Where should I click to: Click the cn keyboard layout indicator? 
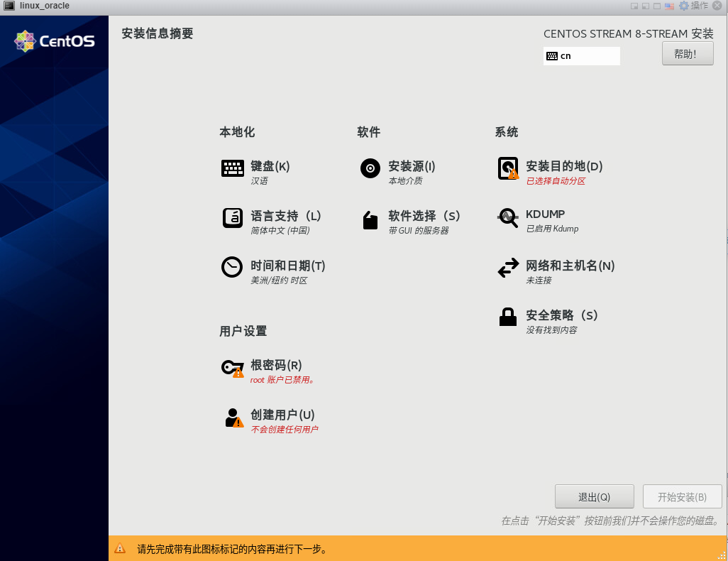(x=581, y=56)
